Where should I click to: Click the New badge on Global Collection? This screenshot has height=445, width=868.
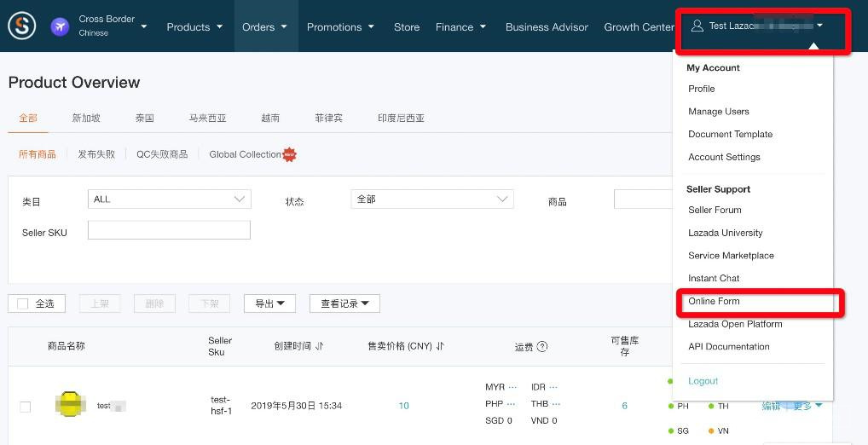coord(290,154)
